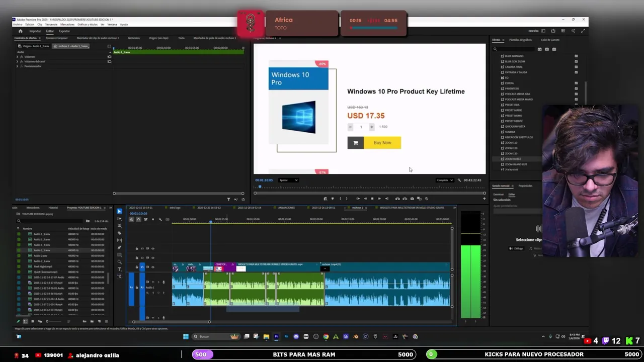Image resolution: width=644 pixels, height=362 pixels.
Task: Select the Slip tool
Action: 119,240
